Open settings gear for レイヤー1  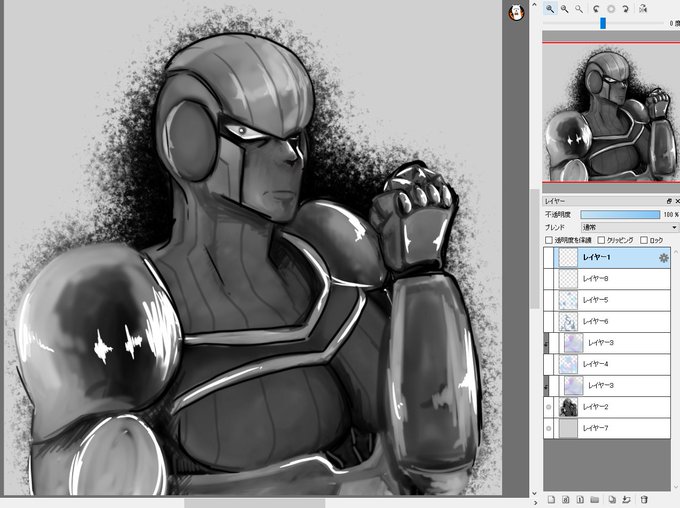tap(664, 258)
